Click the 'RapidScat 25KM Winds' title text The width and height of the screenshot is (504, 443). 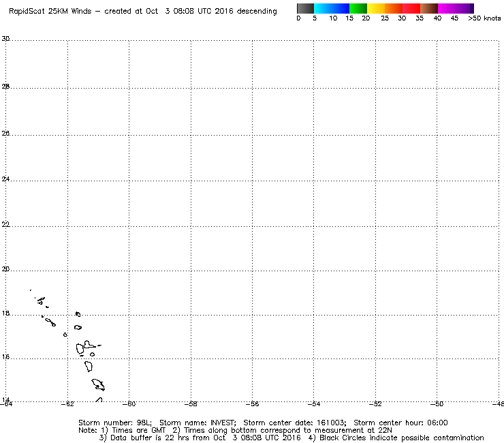click(50, 12)
